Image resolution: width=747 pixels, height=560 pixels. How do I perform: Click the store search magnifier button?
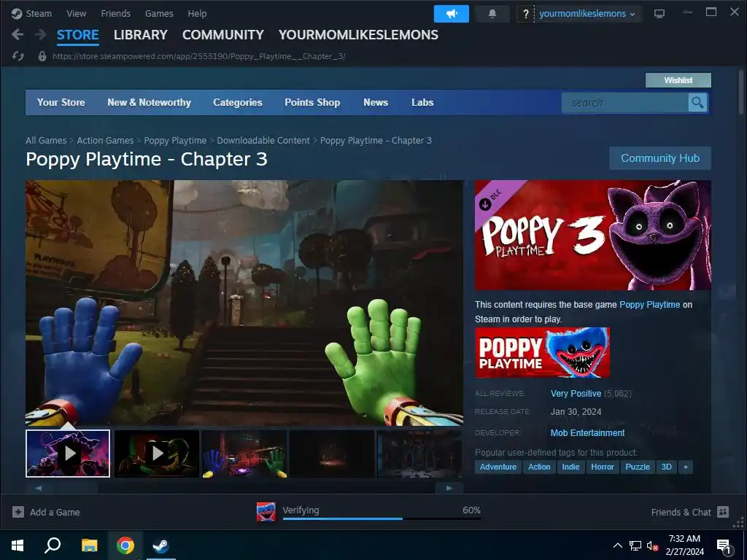[697, 102]
